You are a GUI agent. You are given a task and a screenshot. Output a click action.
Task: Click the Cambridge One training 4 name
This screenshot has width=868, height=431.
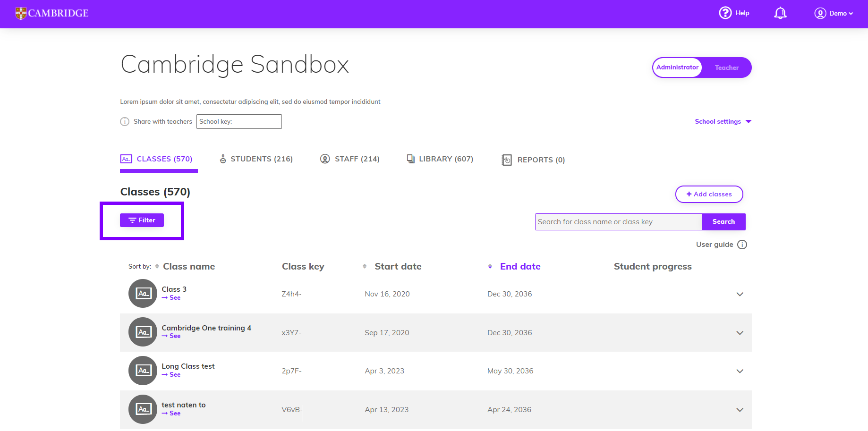pos(206,328)
